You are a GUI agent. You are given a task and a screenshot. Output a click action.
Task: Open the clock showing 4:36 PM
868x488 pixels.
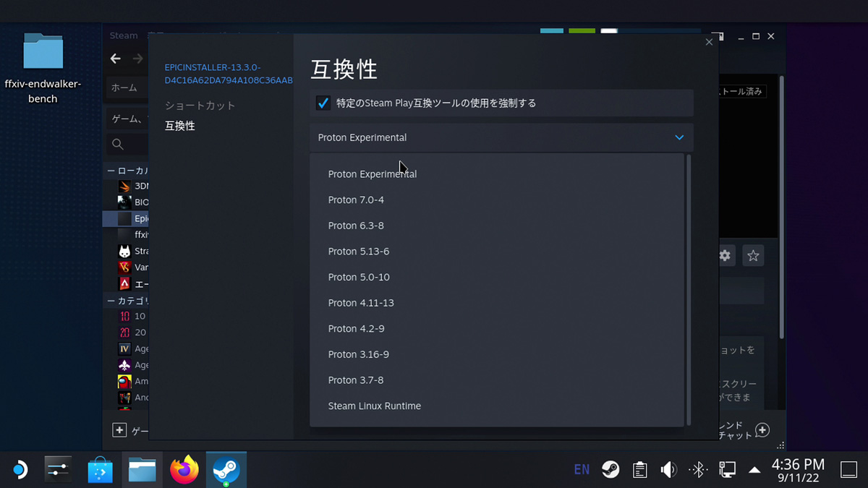coord(799,470)
